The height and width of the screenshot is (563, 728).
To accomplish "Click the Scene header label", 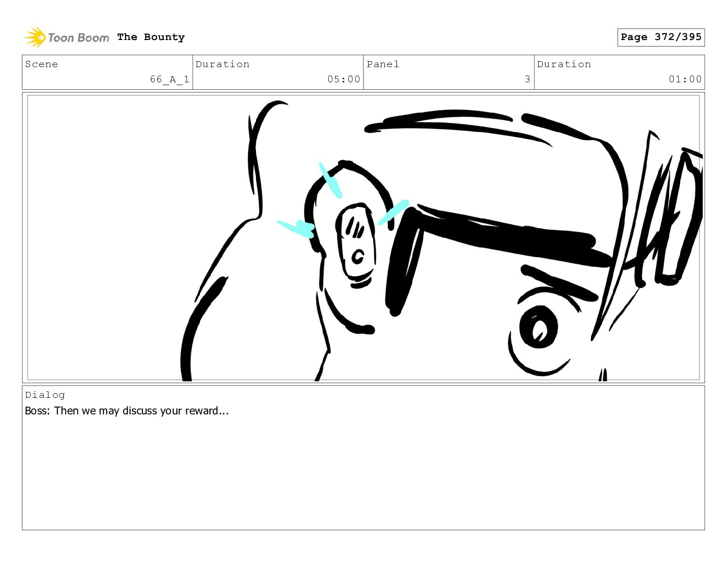I will [41, 64].
